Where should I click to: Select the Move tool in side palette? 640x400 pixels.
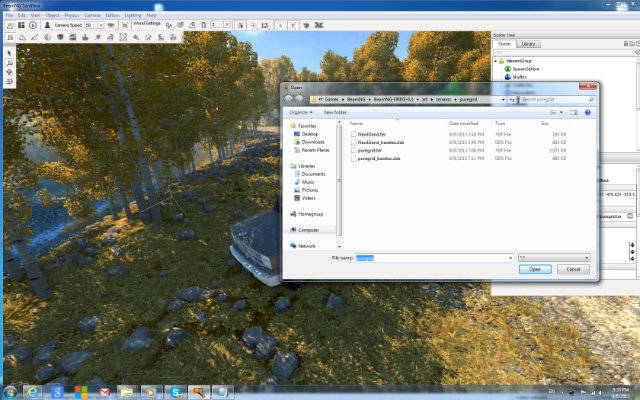pyautogui.click(x=9, y=63)
